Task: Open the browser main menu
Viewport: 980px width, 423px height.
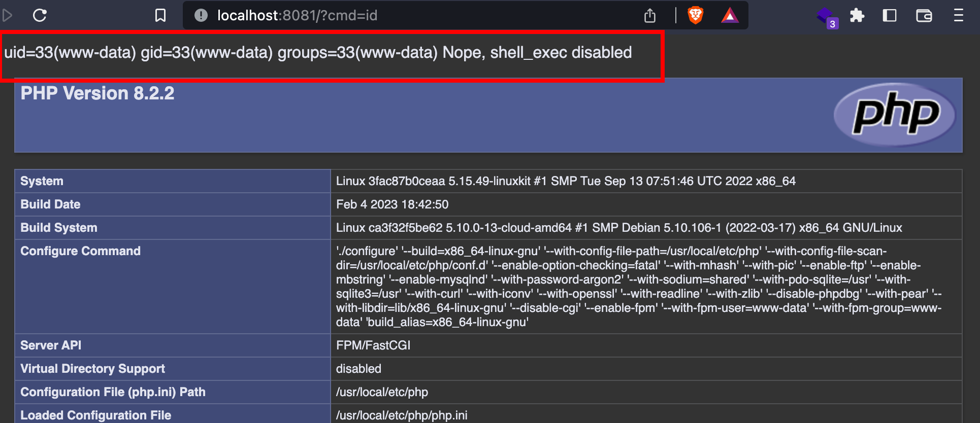Action: [959, 15]
